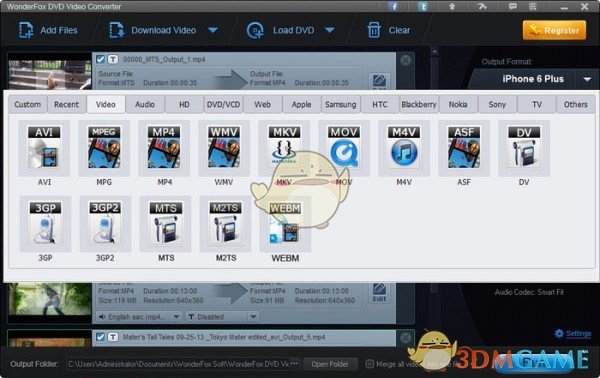This screenshot has width=600, height=378.
Task: Pick the MP4 output format
Action: pyautogui.click(x=164, y=148)
